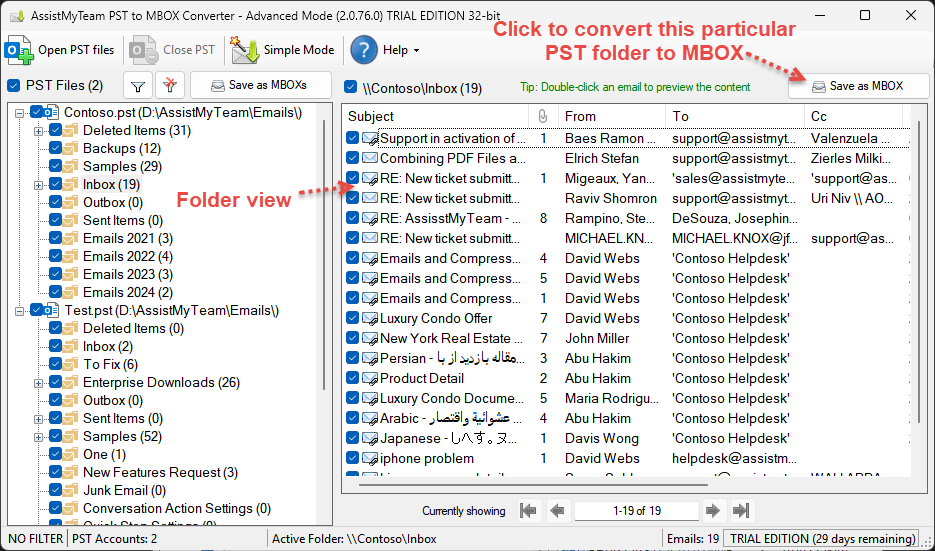Image resolution: width=935 pixels, height=551 pixels.
Task: Toggle the \\Contoso\Inbox (19) checkbox
Action: tap(351, 88)
